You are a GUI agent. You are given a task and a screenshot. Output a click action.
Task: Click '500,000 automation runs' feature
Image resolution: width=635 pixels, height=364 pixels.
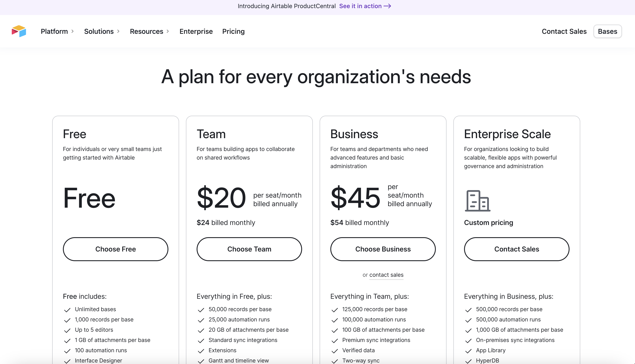(x=508, y=320)
